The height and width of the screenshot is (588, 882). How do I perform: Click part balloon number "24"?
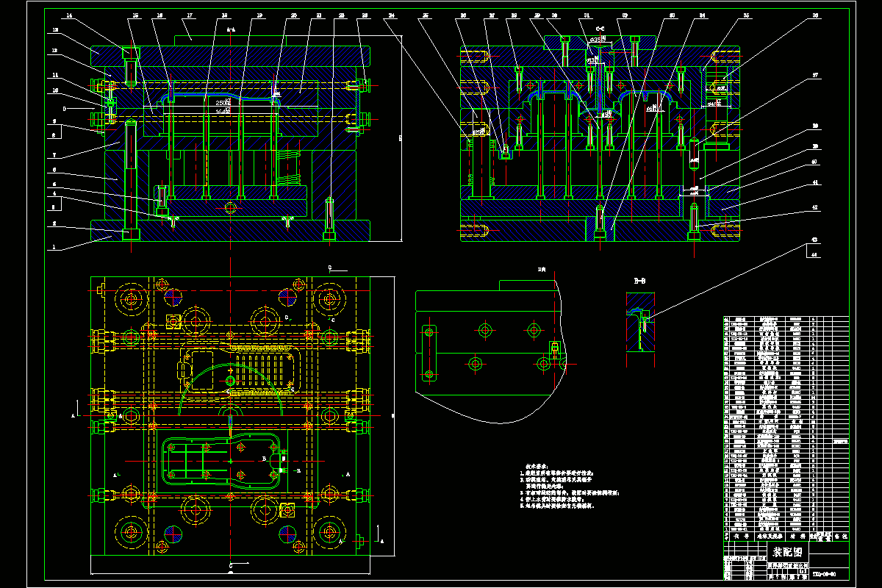[392, 15]
